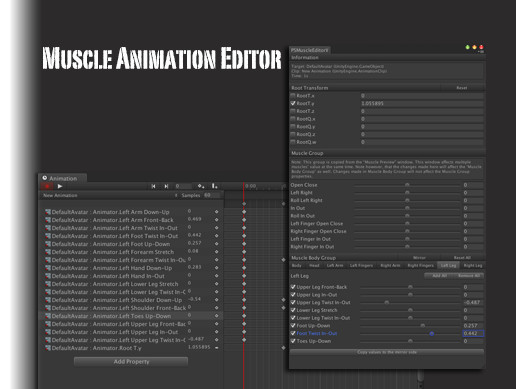
Task: Click the property icon for Left Upper Leg In-Out
Action: click(48, 332)
